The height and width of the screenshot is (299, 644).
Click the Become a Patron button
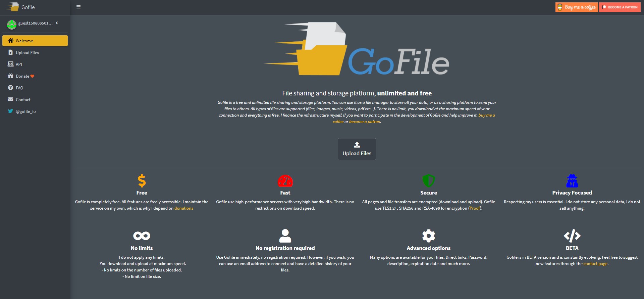click(620, 7)
